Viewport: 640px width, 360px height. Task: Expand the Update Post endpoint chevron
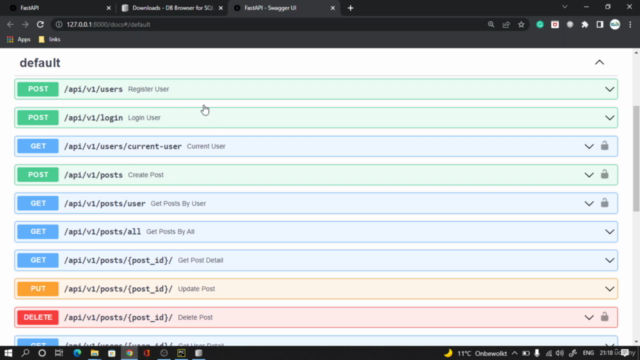click(609, 289)
